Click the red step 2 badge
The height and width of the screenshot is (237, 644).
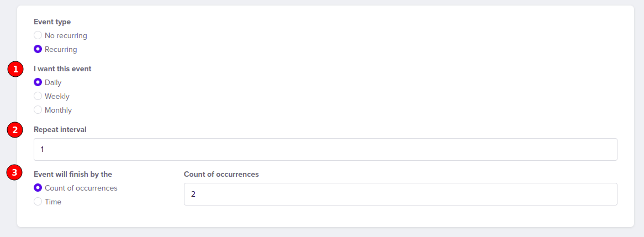[x=15, y=130]
